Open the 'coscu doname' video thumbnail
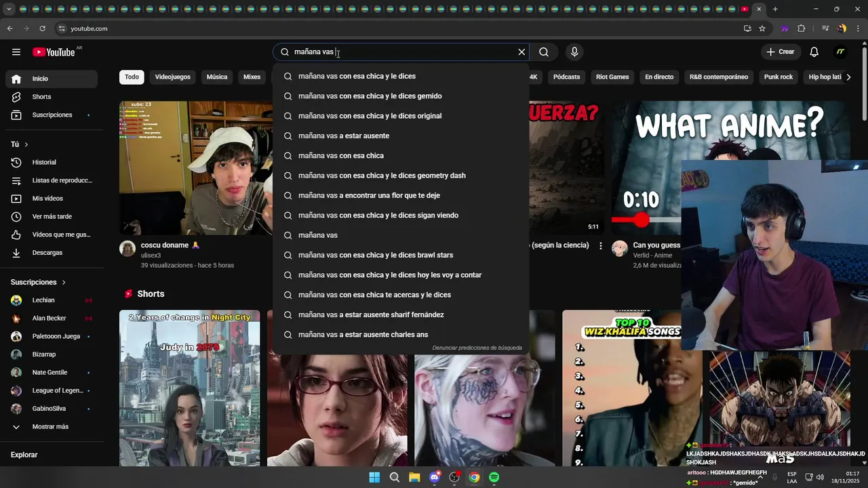 pos(196,168)
